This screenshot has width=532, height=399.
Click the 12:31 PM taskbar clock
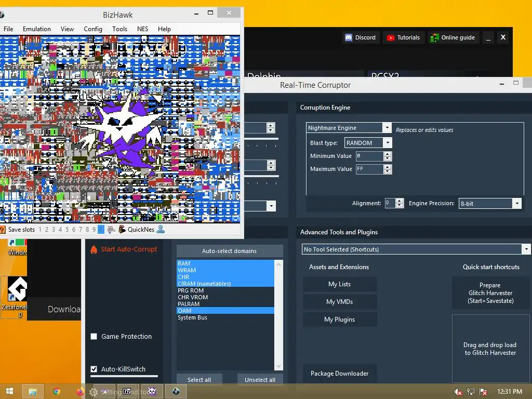509,392
